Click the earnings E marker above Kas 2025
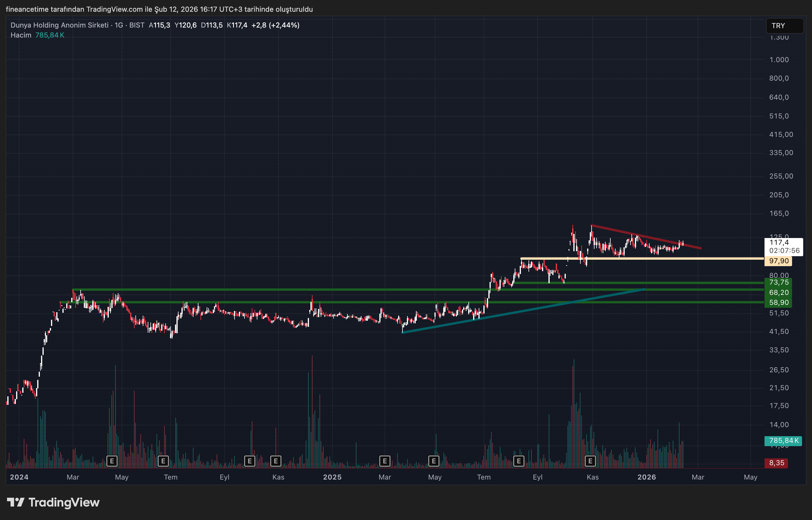This screenshot has height=520, width=812. 590,461
